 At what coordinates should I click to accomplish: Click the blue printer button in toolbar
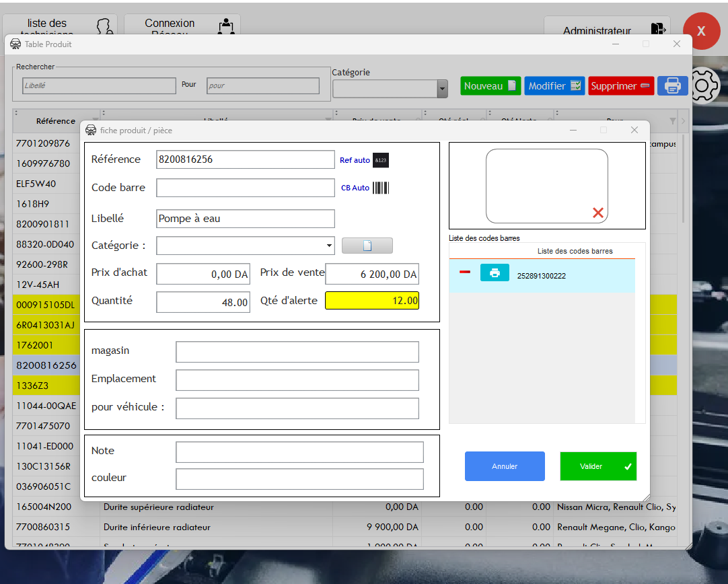pos(672,85)
